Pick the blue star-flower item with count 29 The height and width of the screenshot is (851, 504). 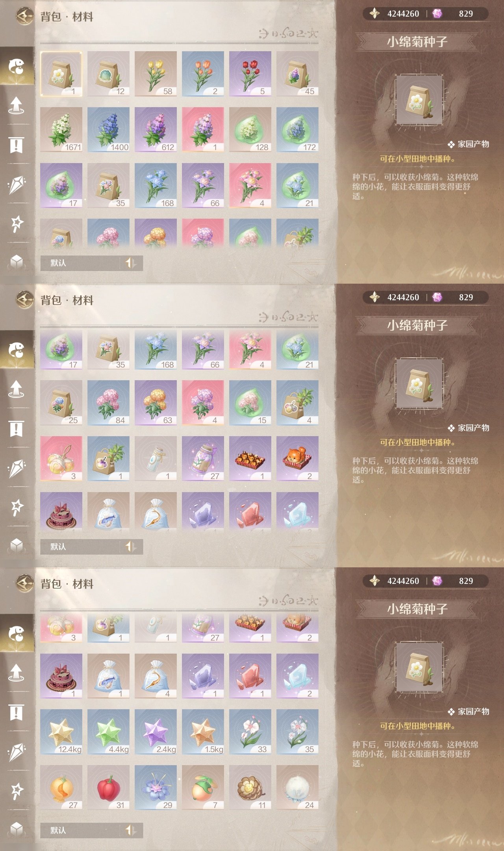tap(156, 788)
